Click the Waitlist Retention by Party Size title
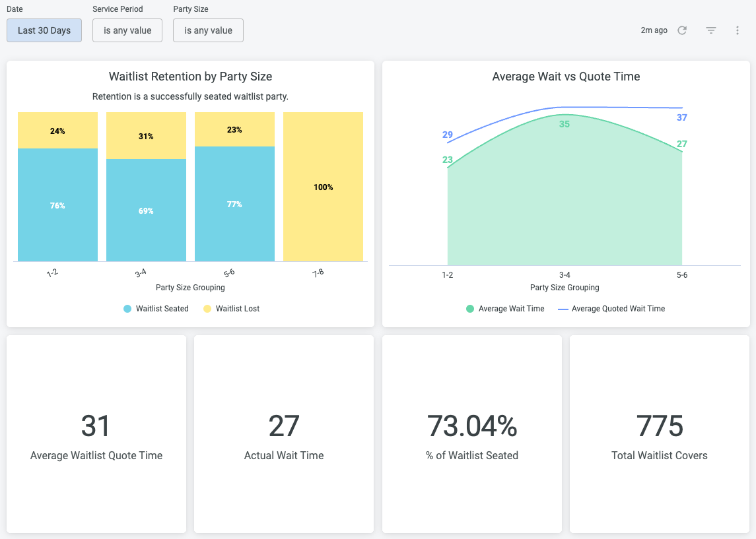 (x=190, y=77)
